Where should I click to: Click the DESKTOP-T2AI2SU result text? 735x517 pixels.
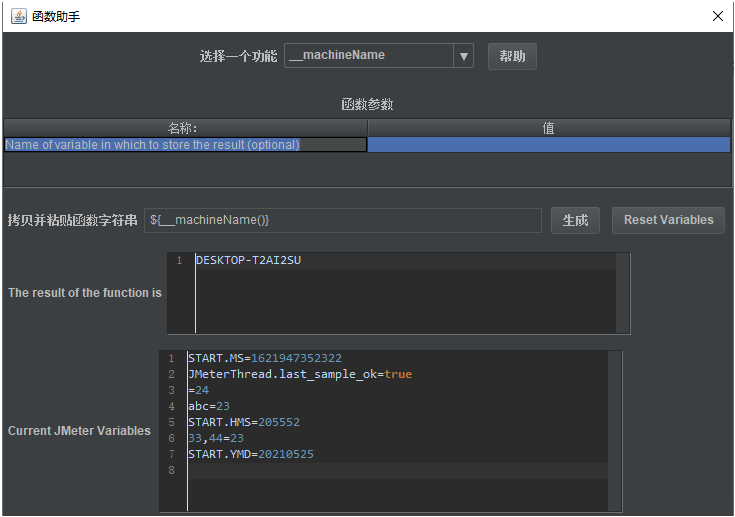coord(248,260)
